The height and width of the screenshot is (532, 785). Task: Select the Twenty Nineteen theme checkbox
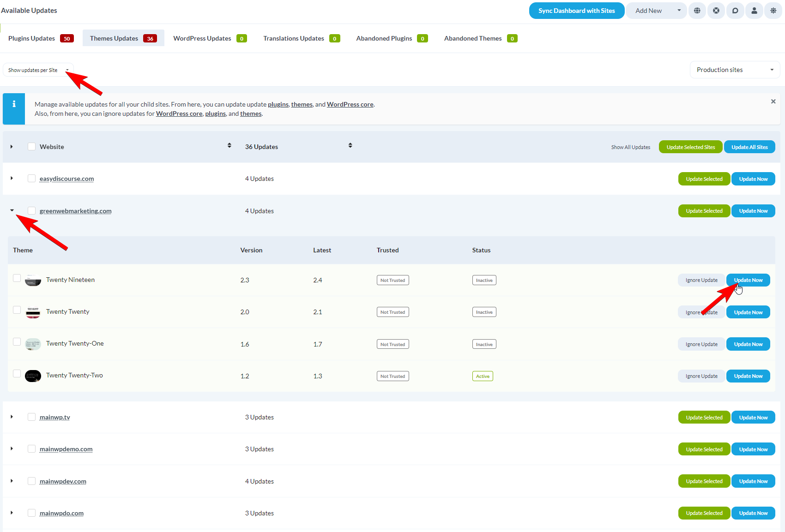click(17, 278)
